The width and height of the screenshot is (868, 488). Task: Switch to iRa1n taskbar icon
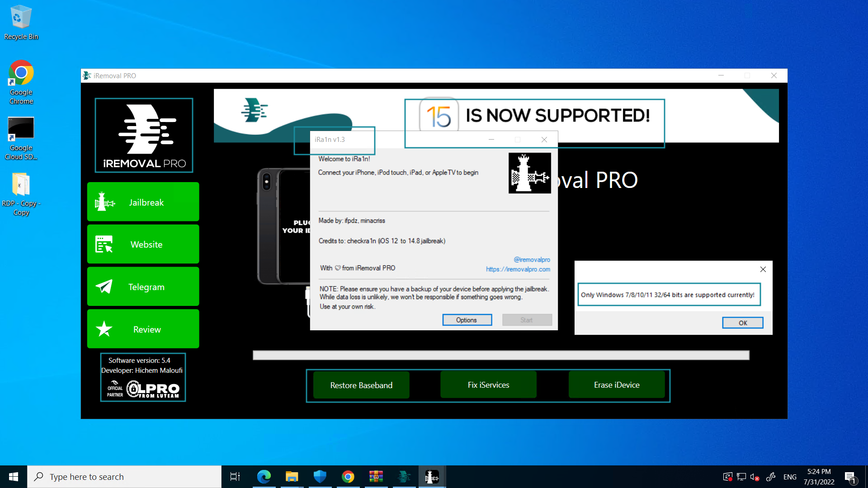pos(432,477)
